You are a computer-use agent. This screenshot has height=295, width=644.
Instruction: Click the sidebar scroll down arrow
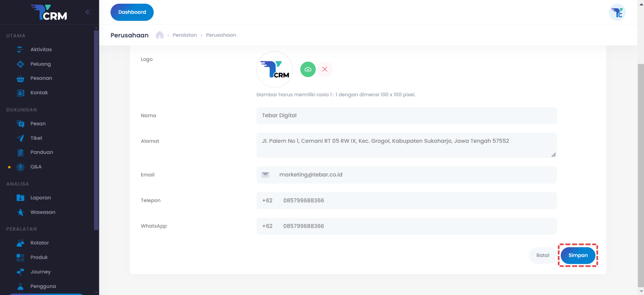96,292
